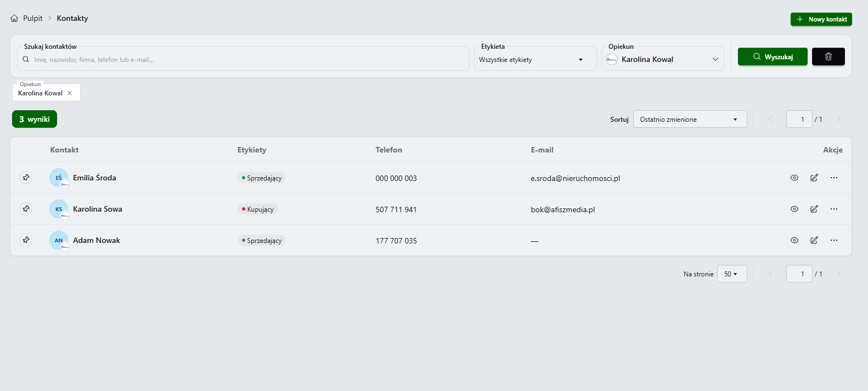Go to Pulpit in breadcrumb
Image resolution: width=868 pixels, height=391 pixels.
tap(32, 18)
